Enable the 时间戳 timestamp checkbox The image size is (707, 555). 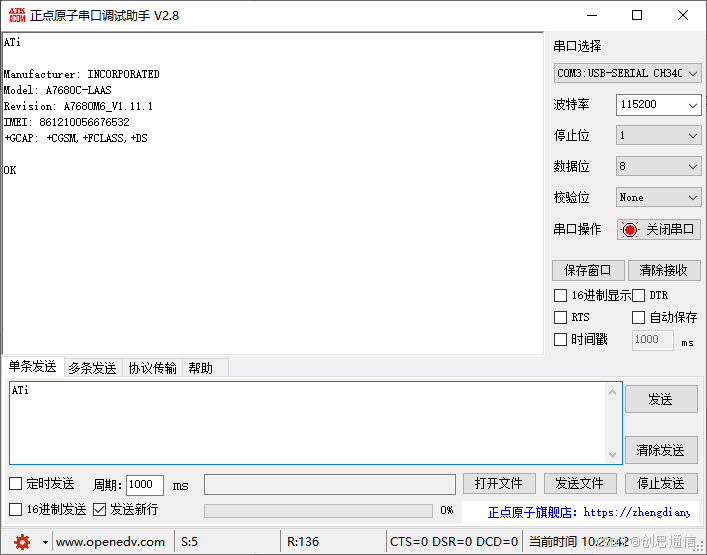560,339
